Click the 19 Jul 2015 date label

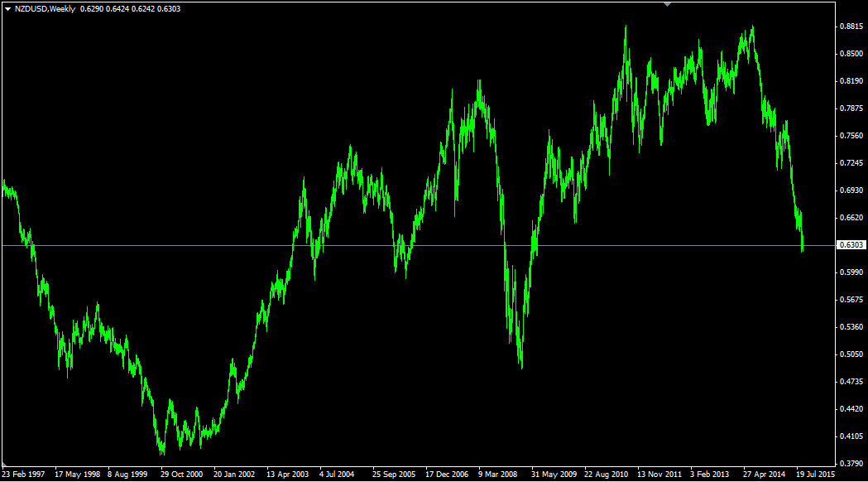point(815,475)
